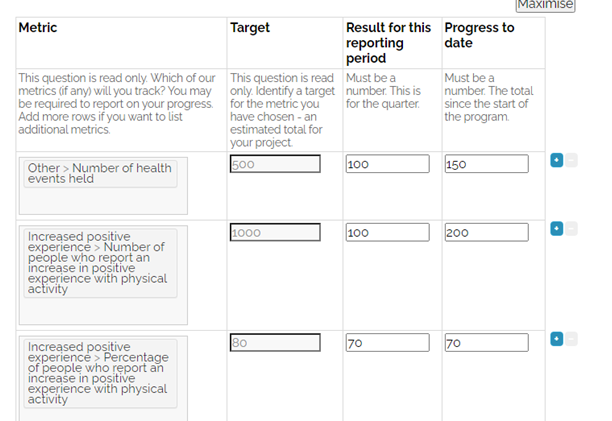Select the 'Number of people' positive experience metric box
The height and width of the screenshot is (421, 612).
pyautogui.click(x=100, y=263)
